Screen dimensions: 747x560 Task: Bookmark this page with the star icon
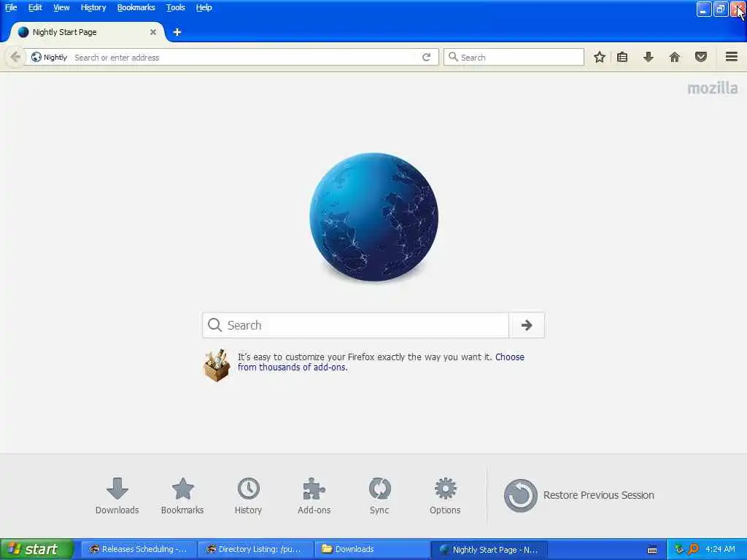pyautogui.click(x=600, y=57)
